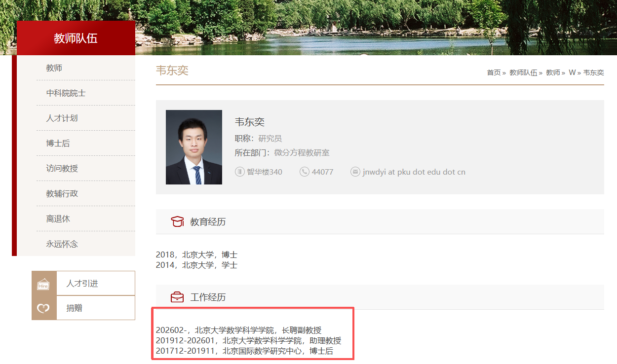Click the graduation cap icon by 教育经历

(177, 221)
